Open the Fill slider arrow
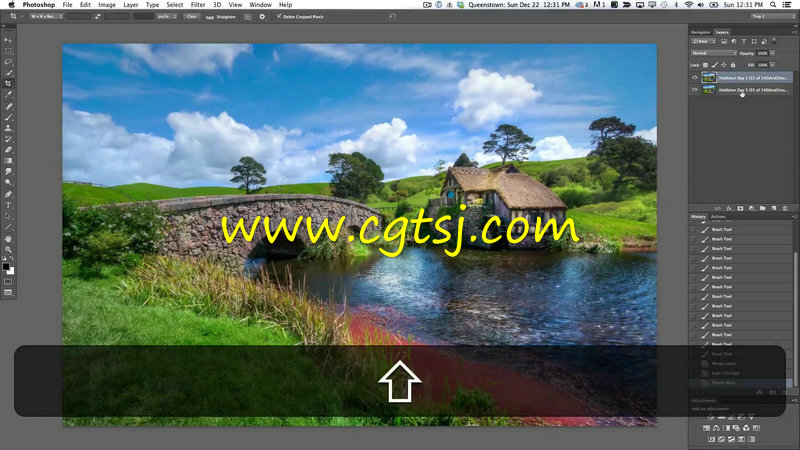The image size is (800, 450). [x=772, y=65]
